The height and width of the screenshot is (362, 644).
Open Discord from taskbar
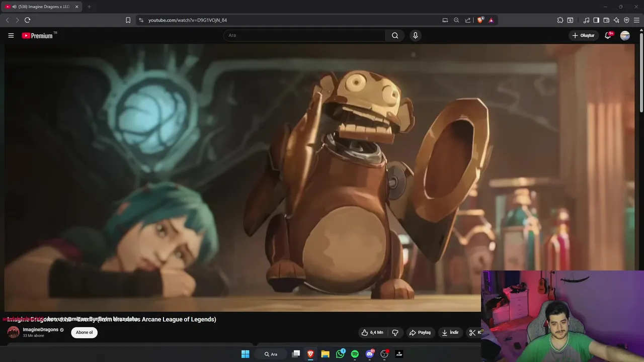pos(370,354)
